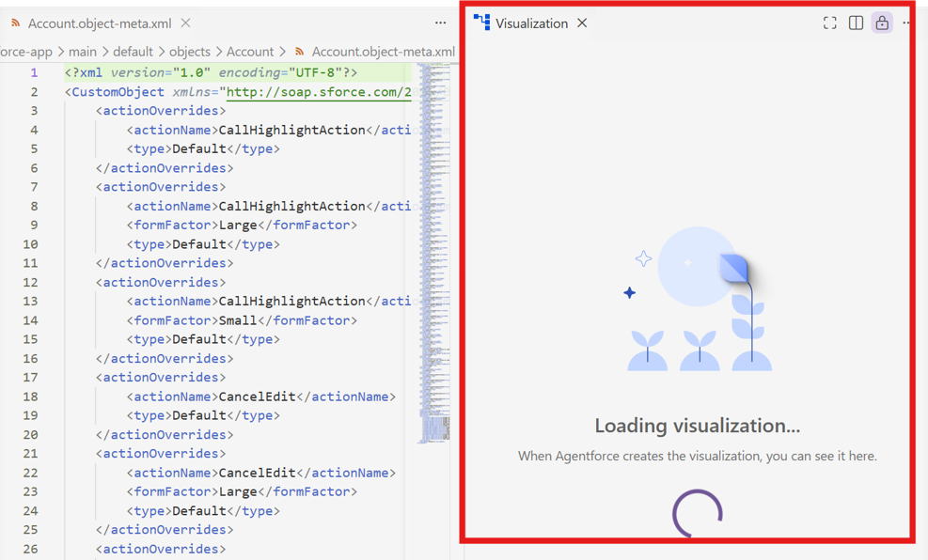Open editor more actions menu left pane
This screenshot has width=928, height=560.
(440, 23)
